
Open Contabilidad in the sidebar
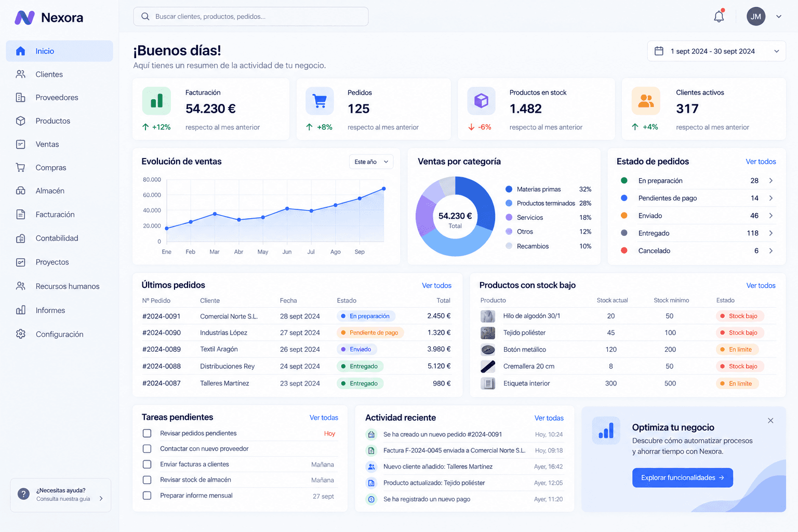[x=59, y=238]
